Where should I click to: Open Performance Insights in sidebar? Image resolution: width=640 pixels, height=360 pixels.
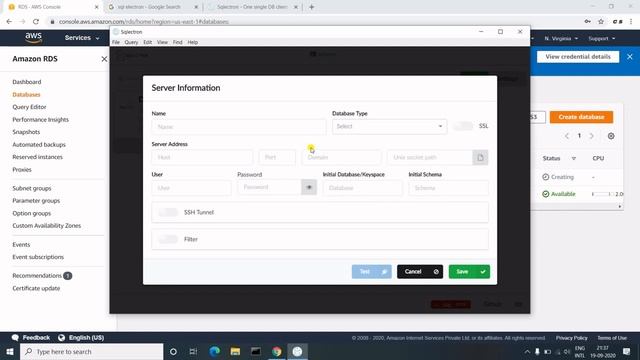click(40, 120)
